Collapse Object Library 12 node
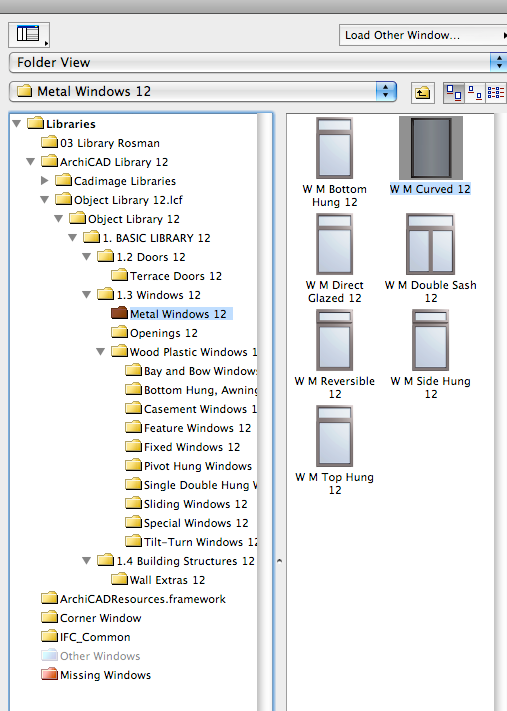507x711 pixels. 58,219
